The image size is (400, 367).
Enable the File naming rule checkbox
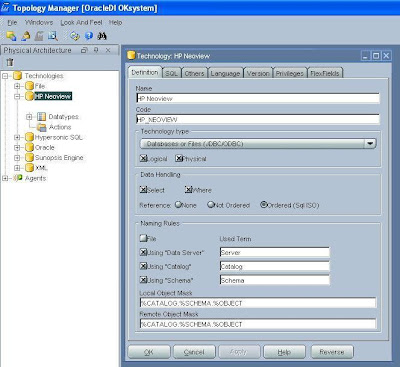pos(143,238)
